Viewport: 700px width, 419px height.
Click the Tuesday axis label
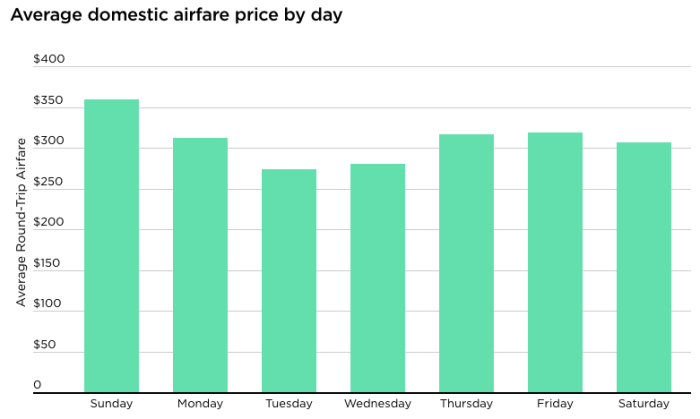(289, 403)
